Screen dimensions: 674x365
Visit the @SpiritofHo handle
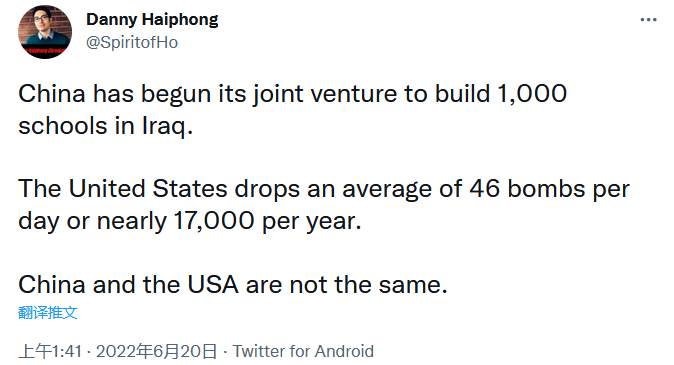[132, 43]
